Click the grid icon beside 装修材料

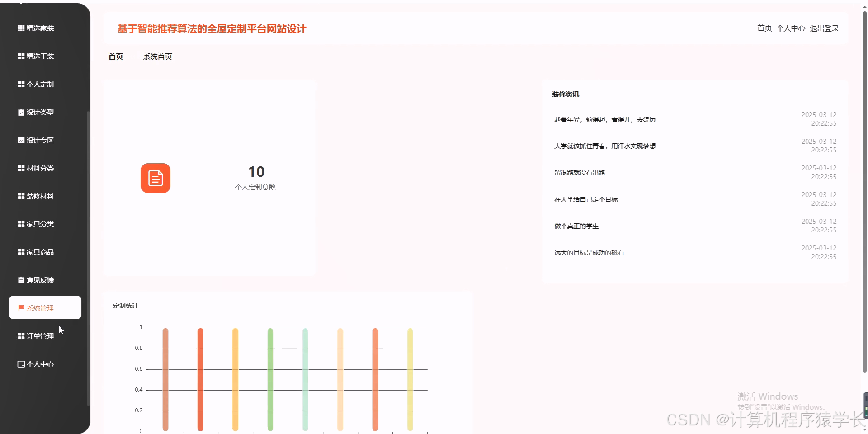coord(21,196)
